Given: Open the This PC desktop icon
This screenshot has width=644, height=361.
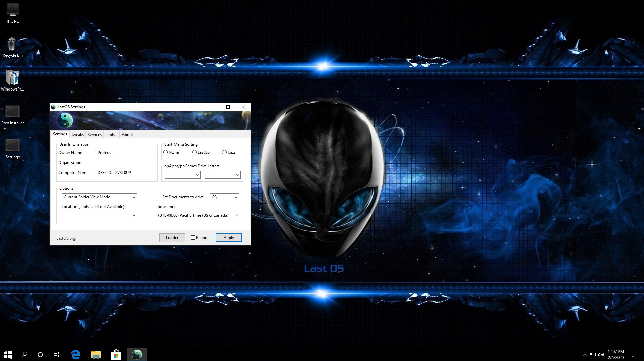Looking at the screenshot, I should pyautogui.click(x=13, y=13).
